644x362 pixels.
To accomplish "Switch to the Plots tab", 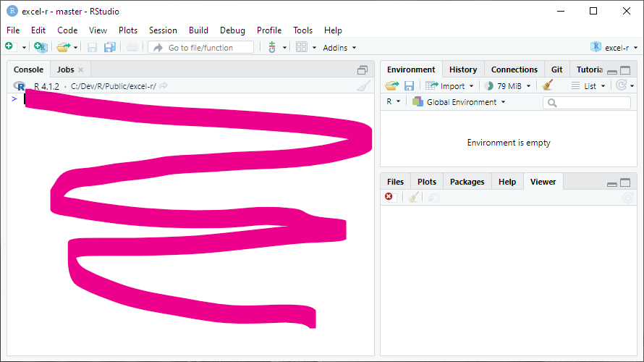I will (x=427, y=182).
